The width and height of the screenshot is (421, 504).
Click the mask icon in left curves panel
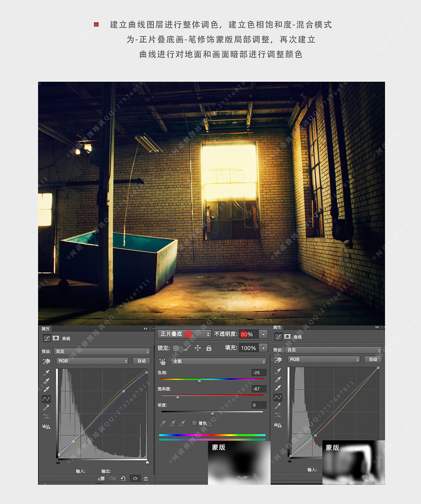click(56, 338)
